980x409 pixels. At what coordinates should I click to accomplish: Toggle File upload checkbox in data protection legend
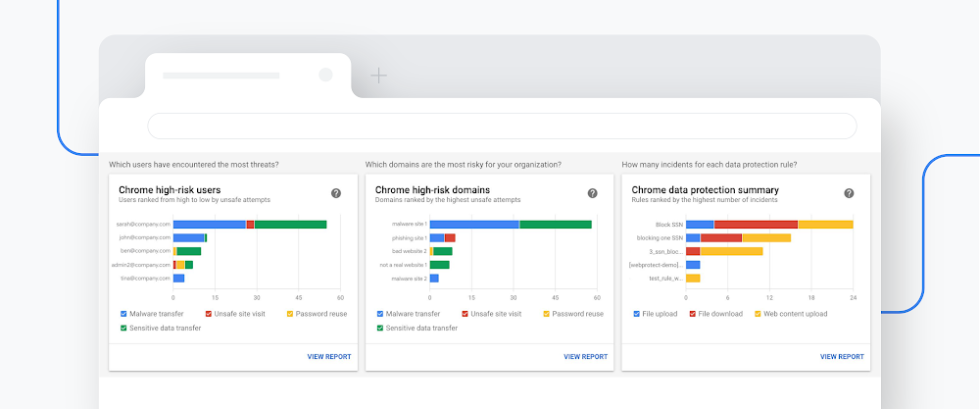(x=636, y=314)
